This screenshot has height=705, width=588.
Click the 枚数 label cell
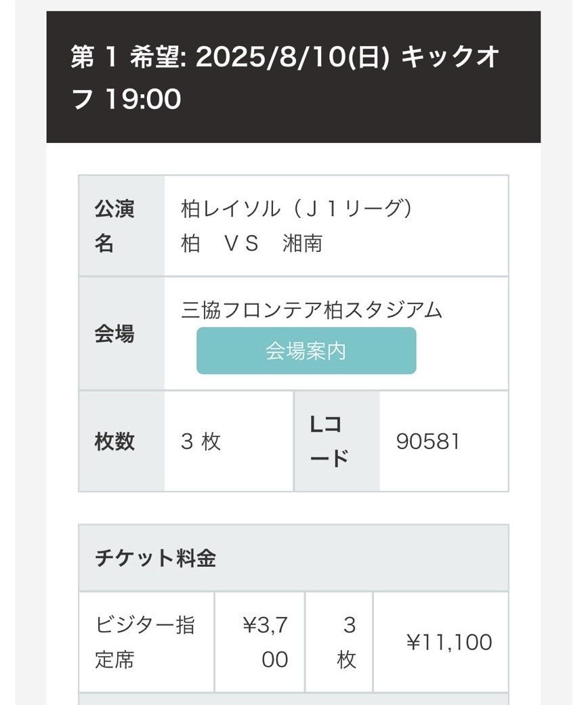point(121,441)
